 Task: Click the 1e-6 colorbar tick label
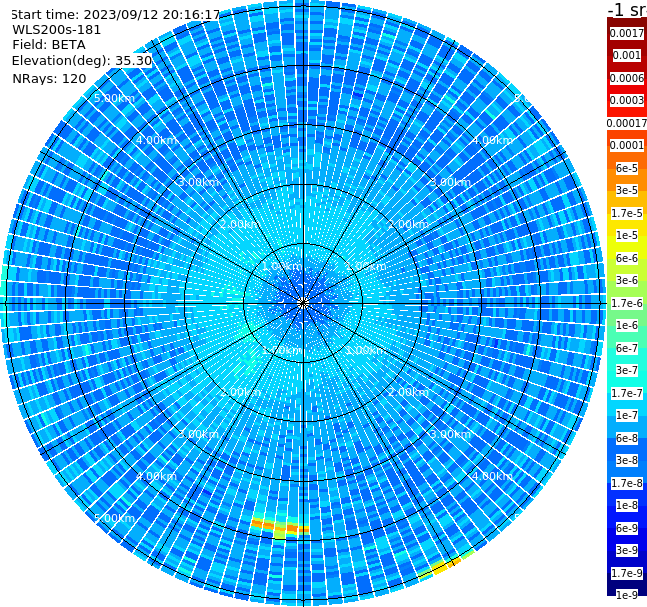[627, 325]
